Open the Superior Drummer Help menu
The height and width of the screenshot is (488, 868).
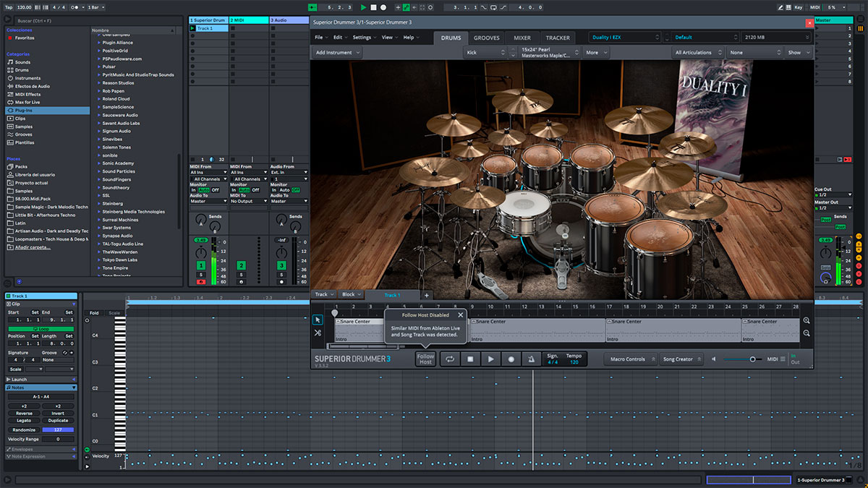coord(410,38)
